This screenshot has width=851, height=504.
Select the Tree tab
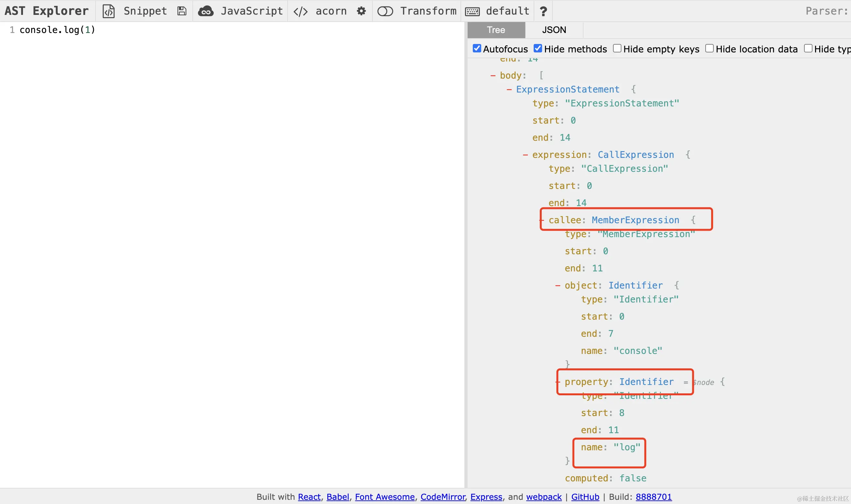(496, 30)
